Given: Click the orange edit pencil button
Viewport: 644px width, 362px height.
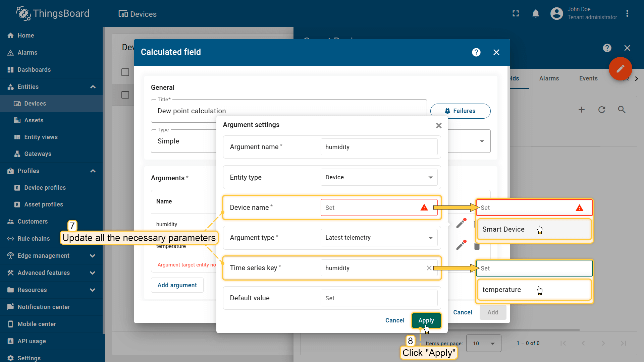Looking at the screenshot, I should pos(620,69).
